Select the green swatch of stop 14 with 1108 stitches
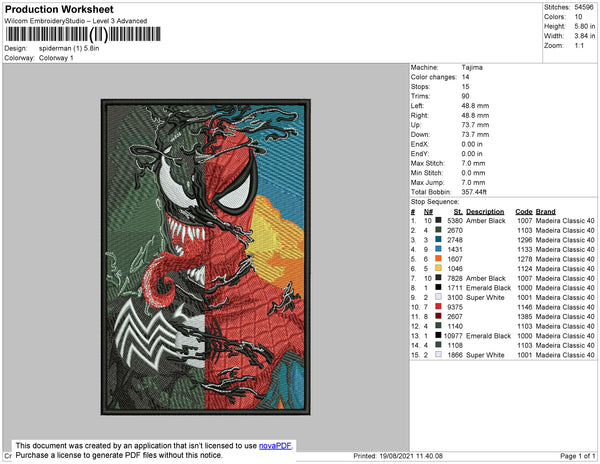 [438, 345]
